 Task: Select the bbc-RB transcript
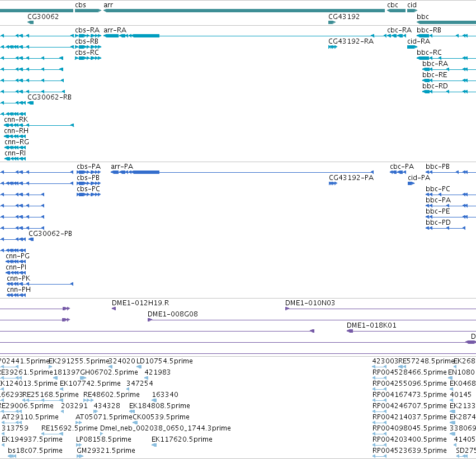(x=446, y=36)
